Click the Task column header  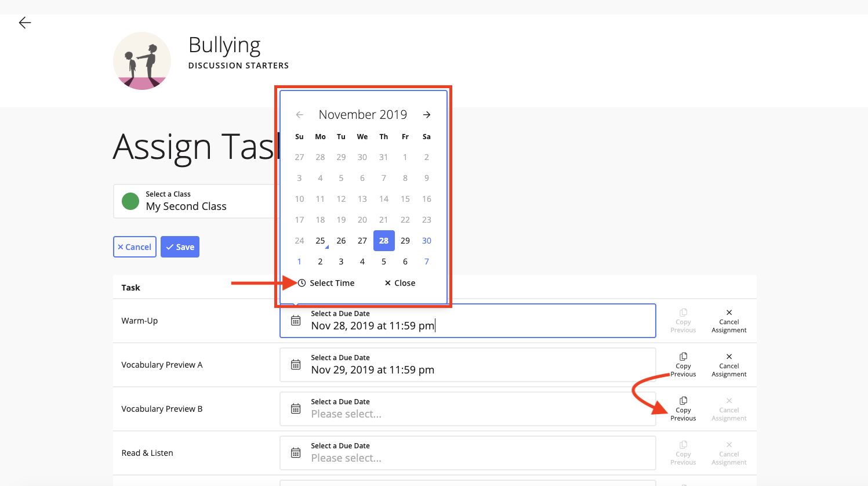130,288
